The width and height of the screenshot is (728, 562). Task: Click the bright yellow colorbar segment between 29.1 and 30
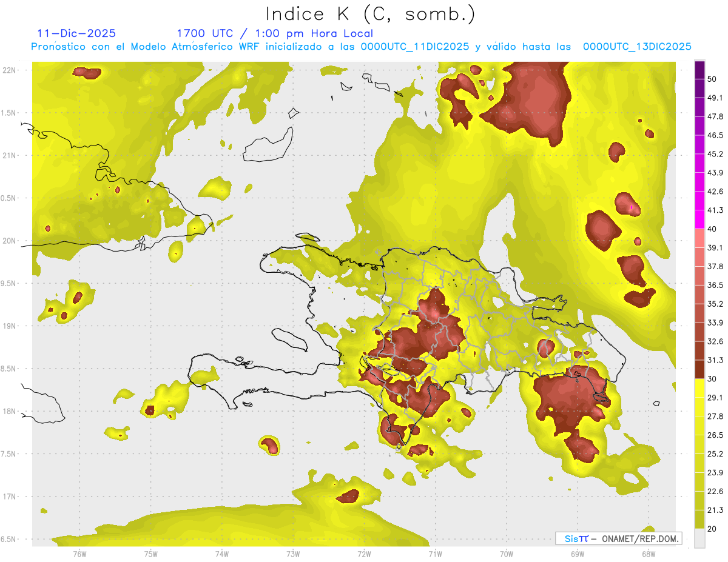pos(699,388)
